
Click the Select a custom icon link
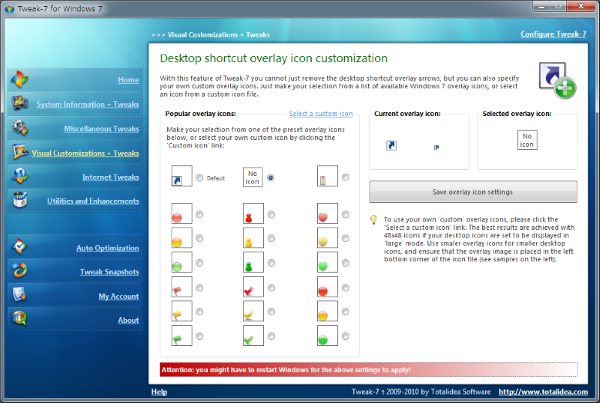click(x=321, y=114)
